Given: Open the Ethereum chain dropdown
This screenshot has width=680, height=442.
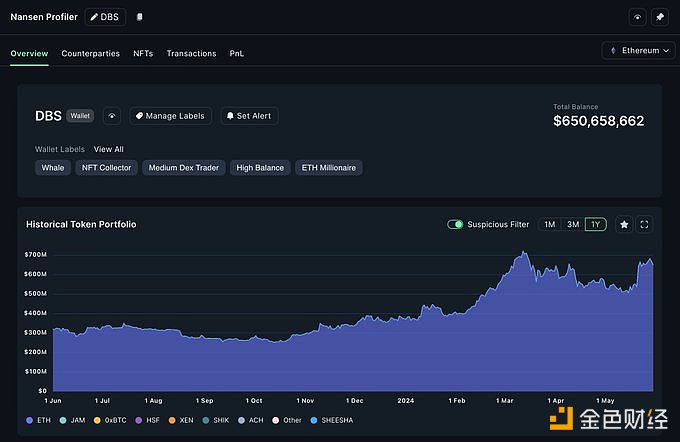Looking at the screenshot, I should [638, 51].
